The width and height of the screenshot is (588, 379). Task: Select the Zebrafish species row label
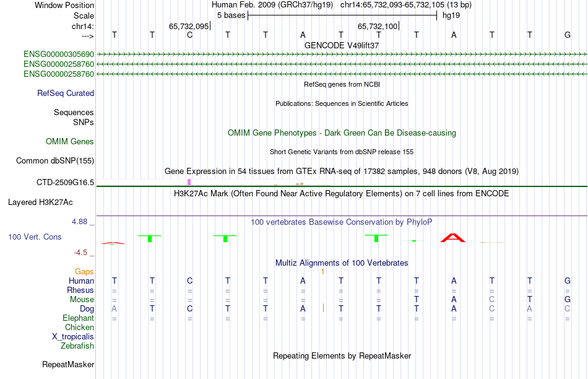(x=77, y=346)
